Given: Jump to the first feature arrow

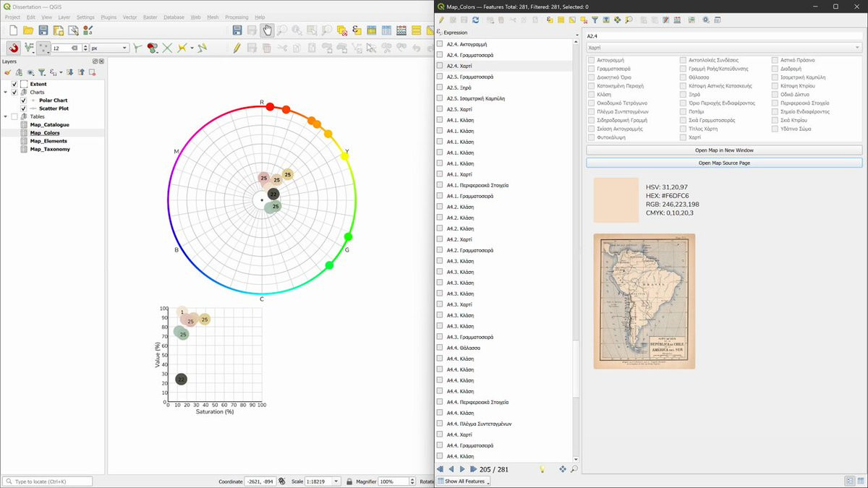Looking at the screenshot, I should tap(440, 469).
